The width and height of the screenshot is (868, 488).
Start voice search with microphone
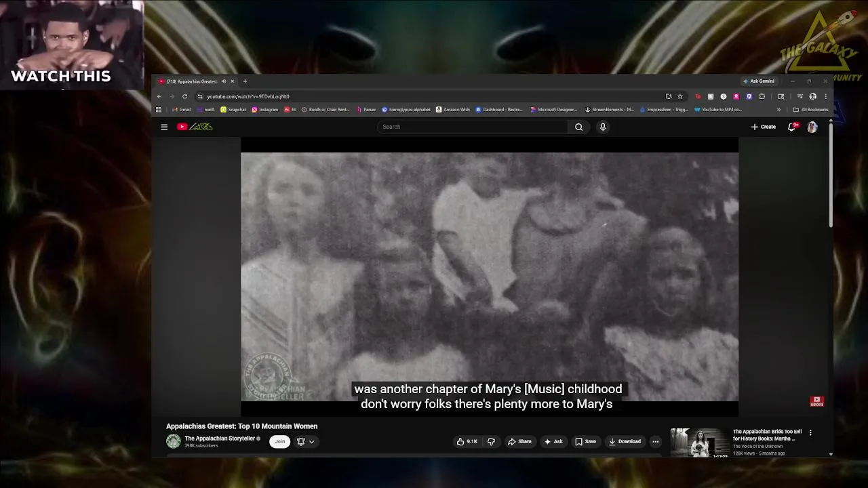coord(602,127)
